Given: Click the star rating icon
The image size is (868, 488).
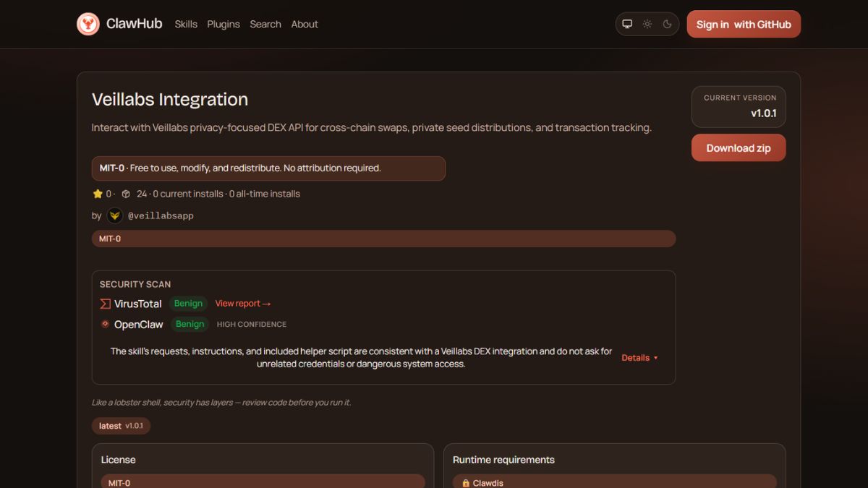Looking at the screenshot, I should [x=98, y=194].
